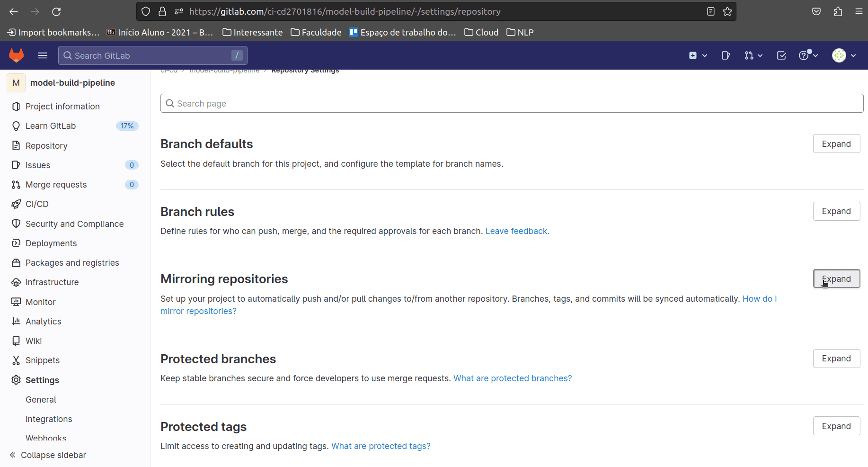This screenshot has width=868, height=467.
Task: Open the merge requests dropdown in top bar
Action: coord(753,55)
